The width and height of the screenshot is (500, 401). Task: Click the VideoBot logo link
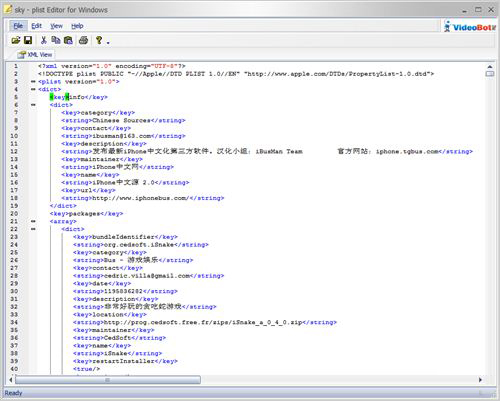click(470, 27)
